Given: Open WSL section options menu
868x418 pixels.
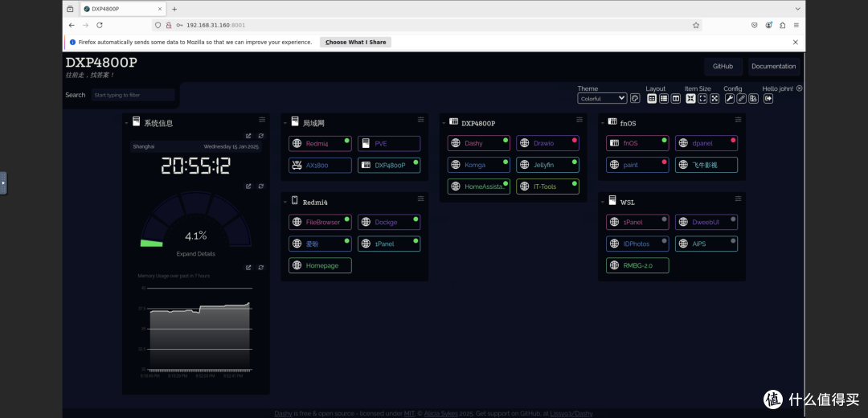Looking at the screenshot, I should pyautogui.click(x=738, y=199).
